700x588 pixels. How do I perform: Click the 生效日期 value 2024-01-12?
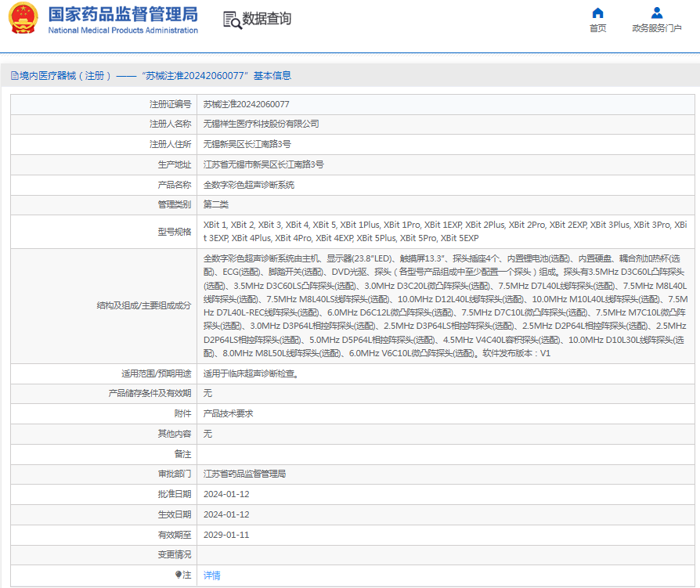226,514
